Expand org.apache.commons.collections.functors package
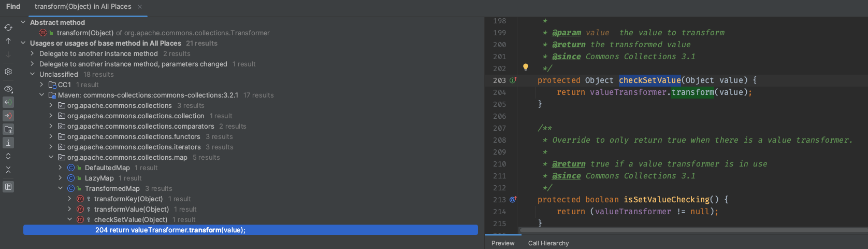Viewport: 868px width, 249px height. coord(51,136)
